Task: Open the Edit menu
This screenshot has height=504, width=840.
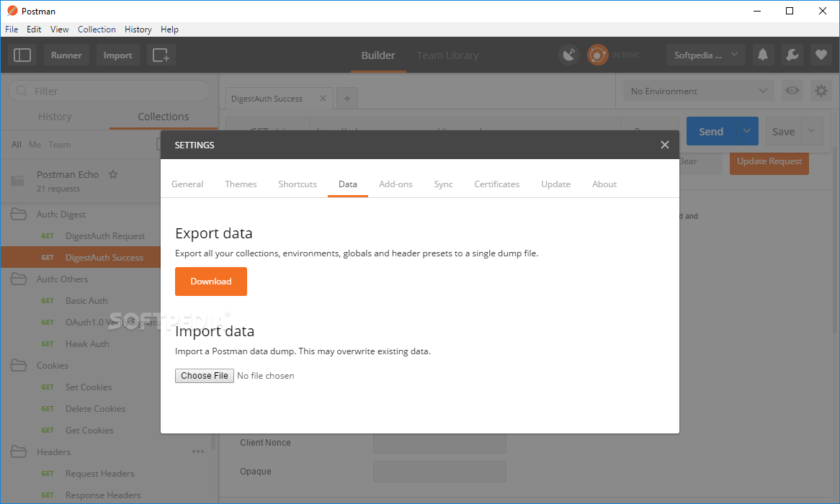Action: pos(34,30)
